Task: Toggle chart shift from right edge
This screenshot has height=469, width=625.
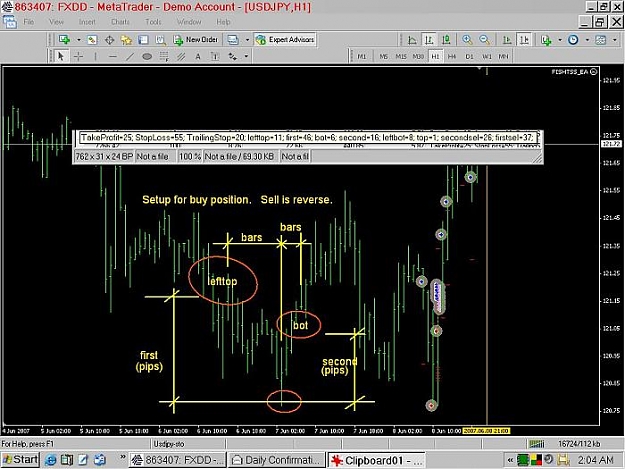Action: pos(524,39)
